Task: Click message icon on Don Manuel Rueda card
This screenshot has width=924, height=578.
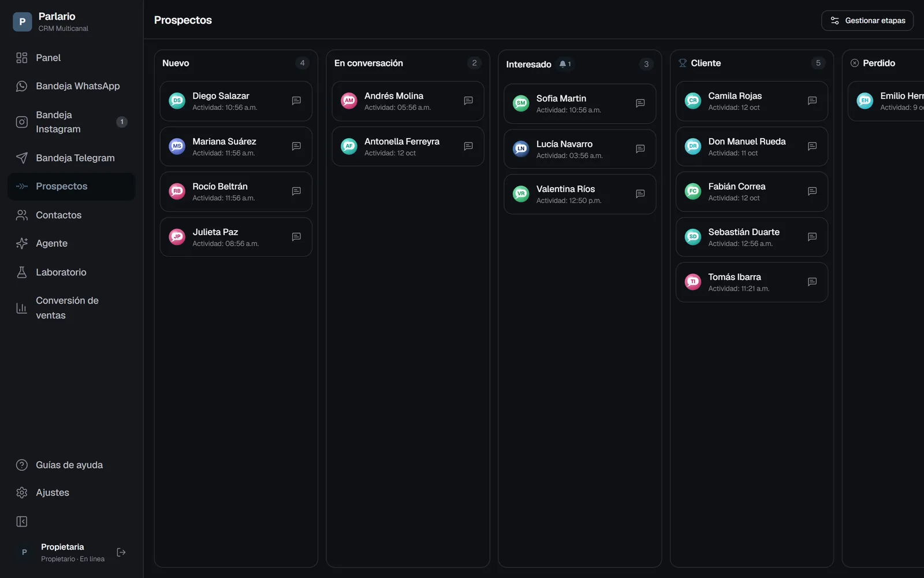Action: [x=812, y=146]
